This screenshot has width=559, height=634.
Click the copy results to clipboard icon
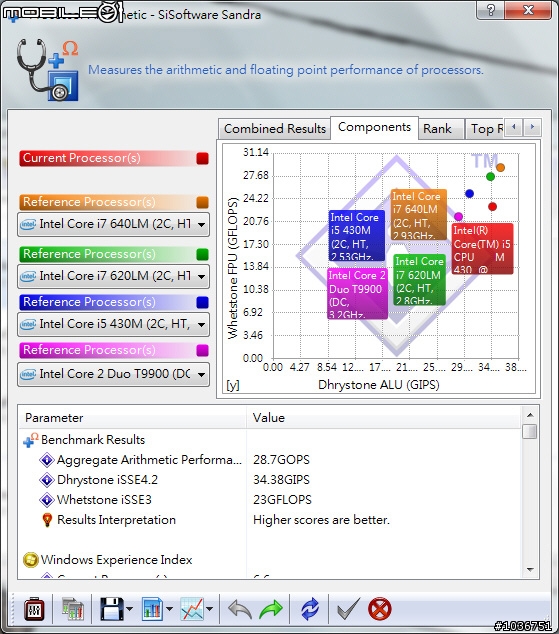[73, 609]
